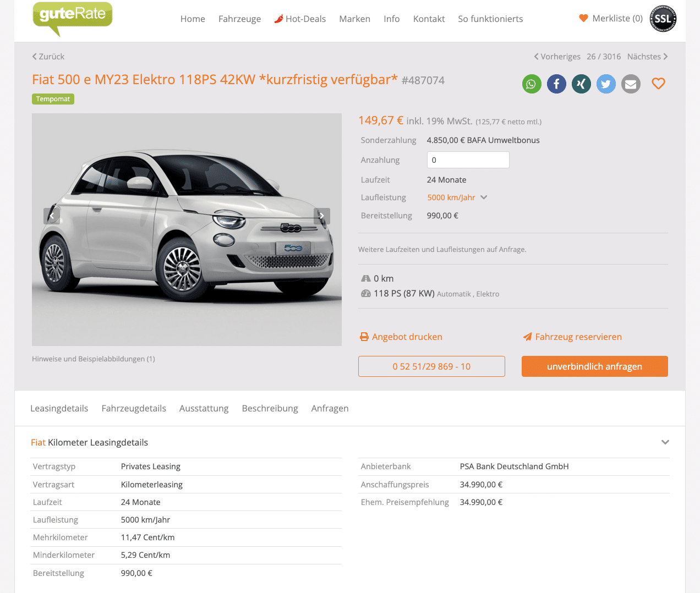Open the Info menu item

coord(392,19)
